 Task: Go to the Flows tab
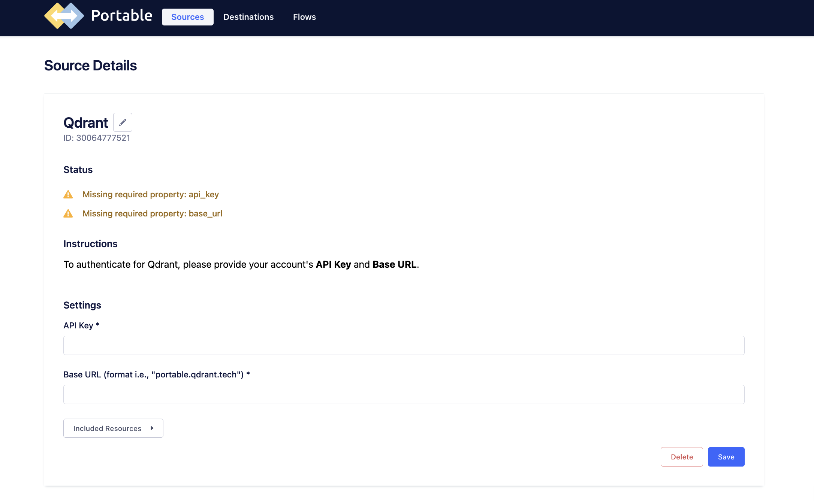[x=304, y=17]
